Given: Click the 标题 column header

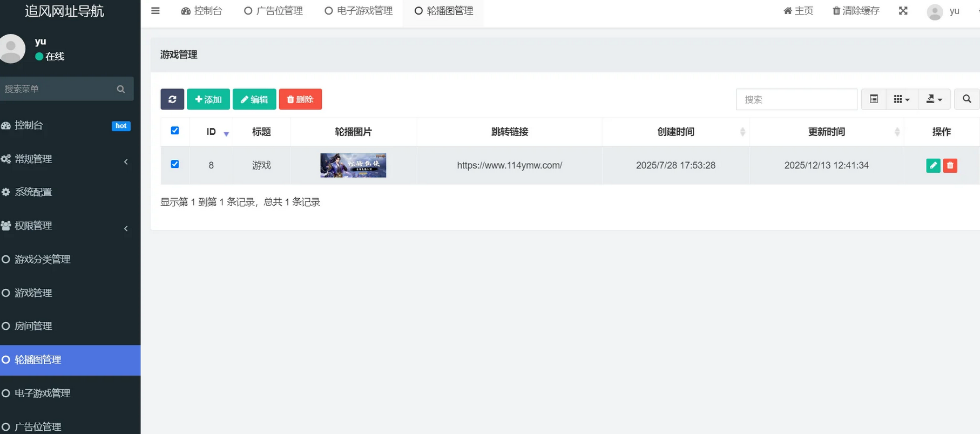Looking at the screenshot, I should click(261, 132).
